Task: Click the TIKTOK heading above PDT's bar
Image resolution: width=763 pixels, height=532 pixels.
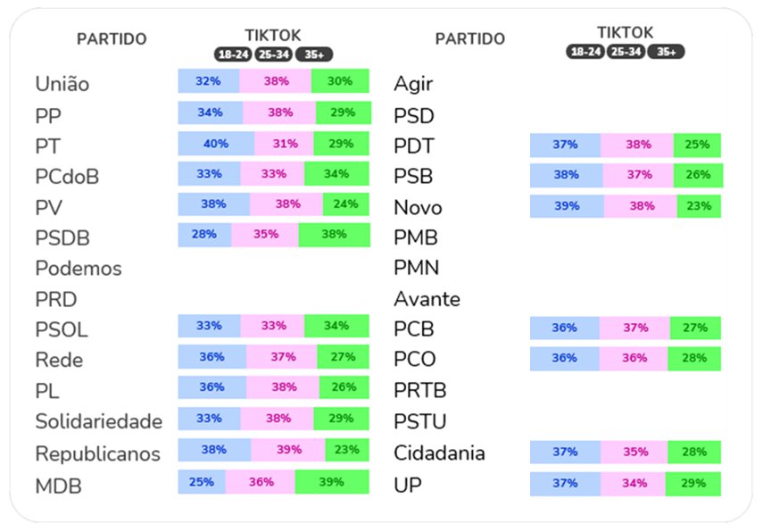Action: click(x=625, y=33)
